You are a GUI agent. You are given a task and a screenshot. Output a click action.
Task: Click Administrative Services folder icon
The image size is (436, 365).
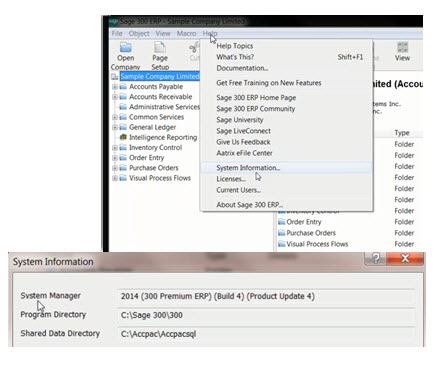coord(123,107)
